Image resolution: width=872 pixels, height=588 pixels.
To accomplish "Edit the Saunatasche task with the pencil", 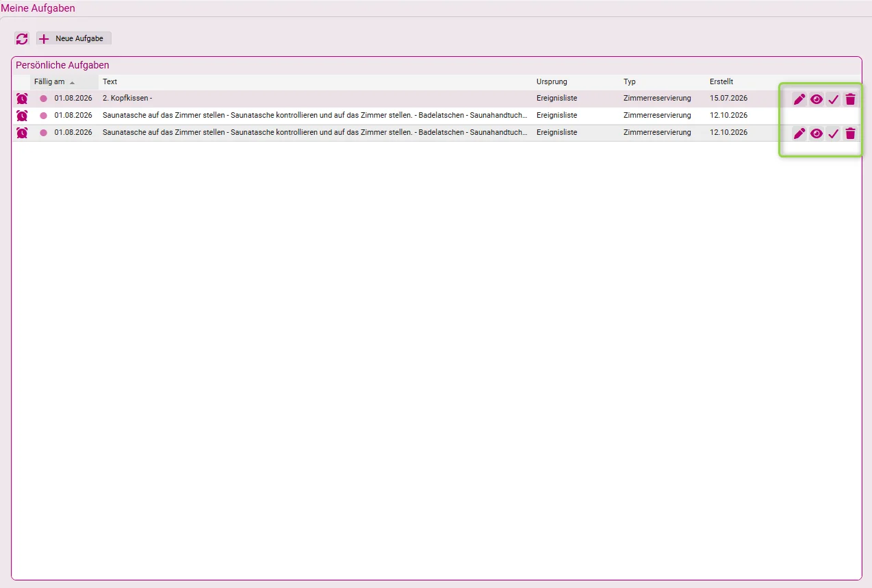I will click(x=799, y=133).
